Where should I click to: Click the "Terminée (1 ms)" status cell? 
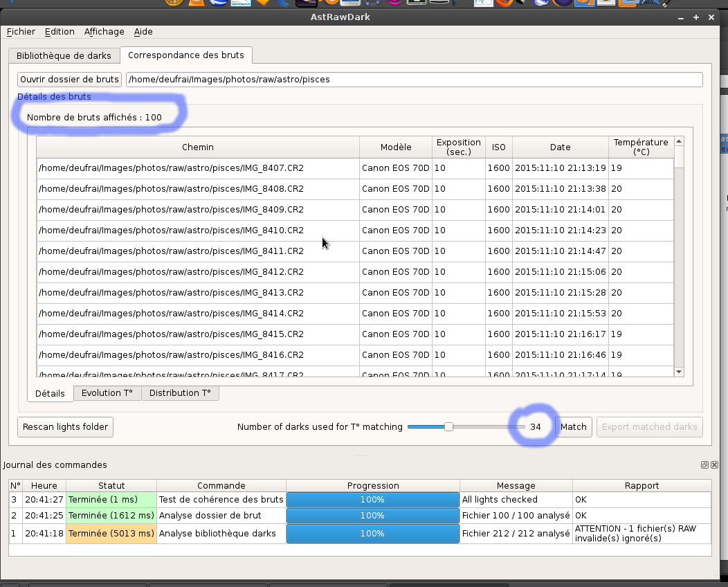111,500
